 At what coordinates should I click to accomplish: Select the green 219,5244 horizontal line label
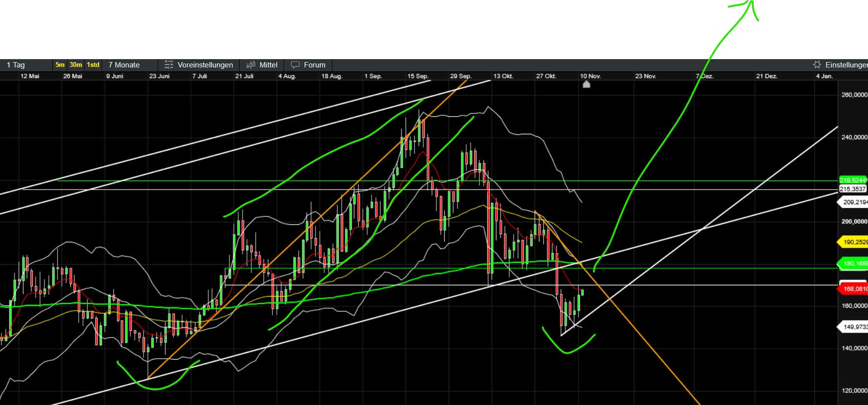[852, 180]
